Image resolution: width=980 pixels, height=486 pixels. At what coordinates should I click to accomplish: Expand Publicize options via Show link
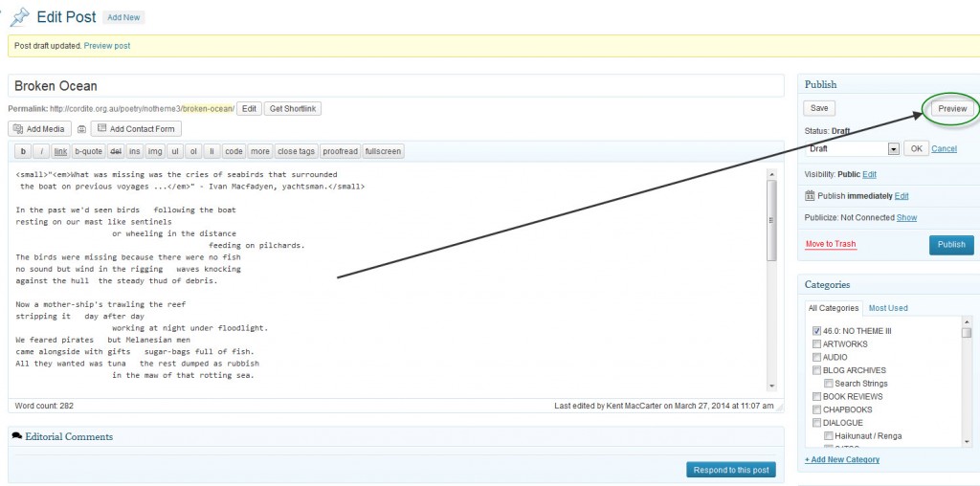[906, 218]
